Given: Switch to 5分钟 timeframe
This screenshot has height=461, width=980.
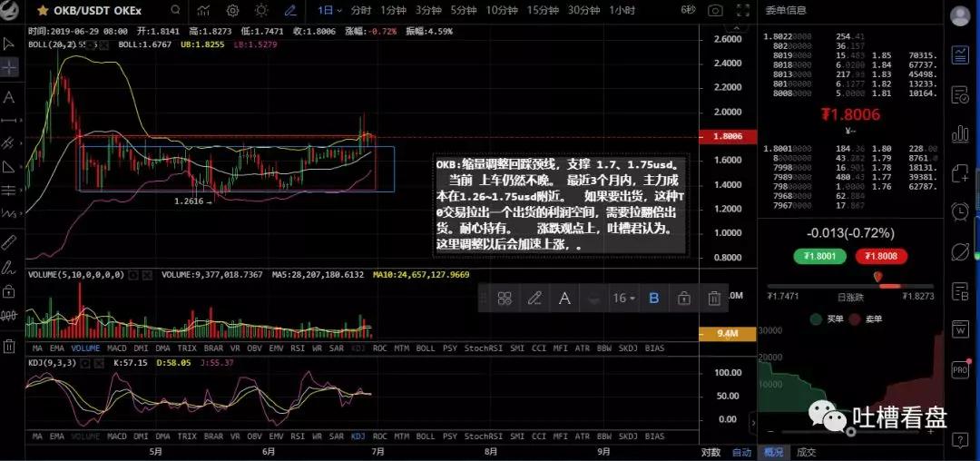Looking at the screenshot, I should (x=463, y=10).
